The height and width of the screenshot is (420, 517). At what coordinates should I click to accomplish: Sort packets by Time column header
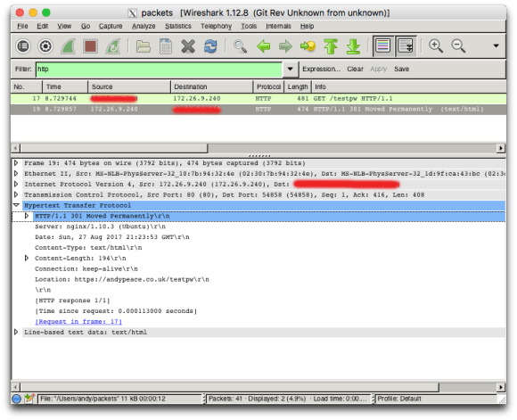65,86
